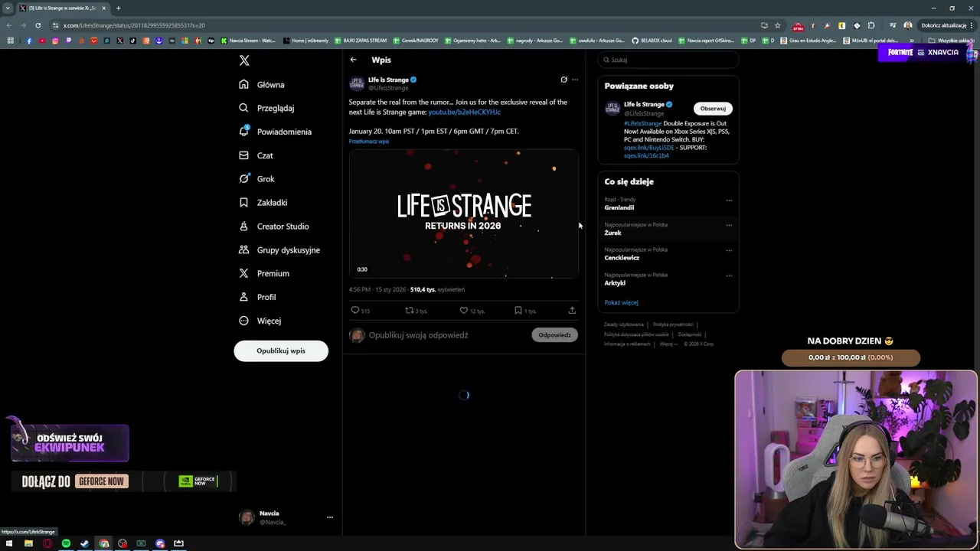Open the youtu.be link in the post
Image resolution: width=980 pixels, height=551 pixels.
(464, 112)
